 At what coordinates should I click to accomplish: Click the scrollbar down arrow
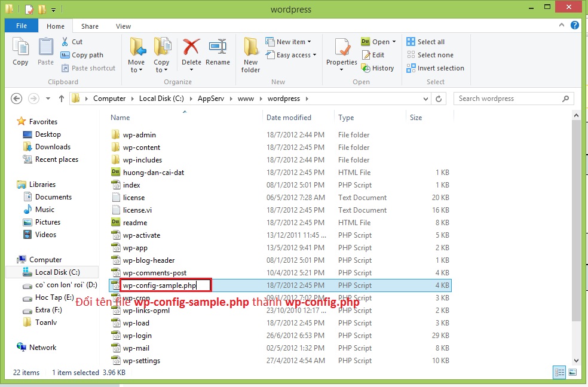click(x=576, y=360)
